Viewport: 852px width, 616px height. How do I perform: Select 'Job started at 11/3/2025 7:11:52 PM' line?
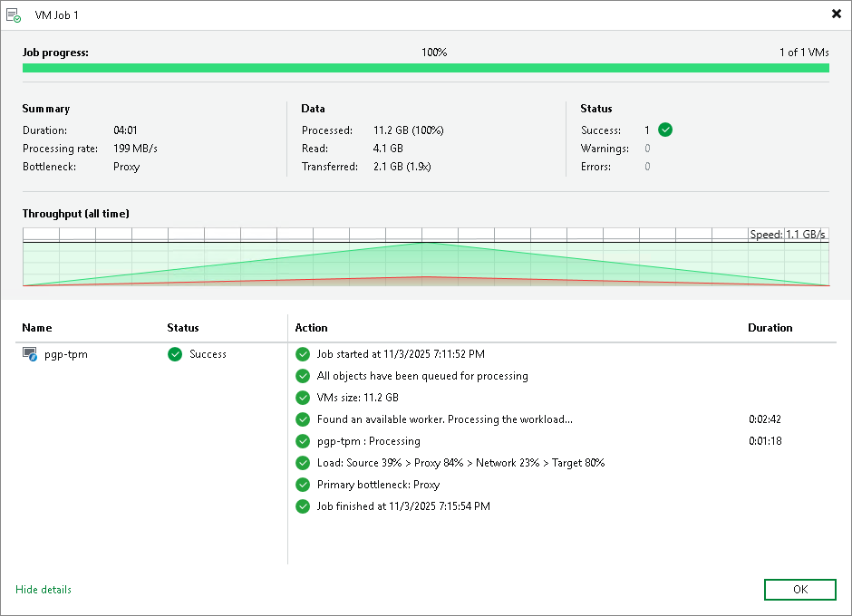[x=401, y=354]
